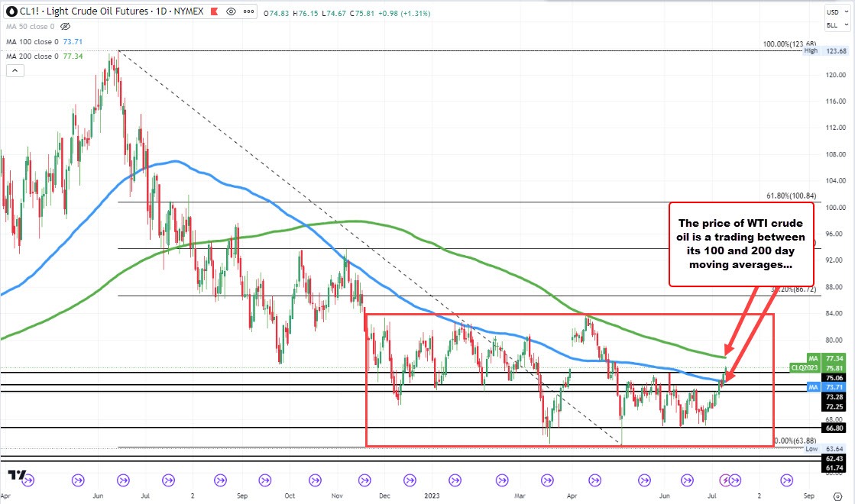Click the red flag icon beside NYMEX

coord(213,11)
